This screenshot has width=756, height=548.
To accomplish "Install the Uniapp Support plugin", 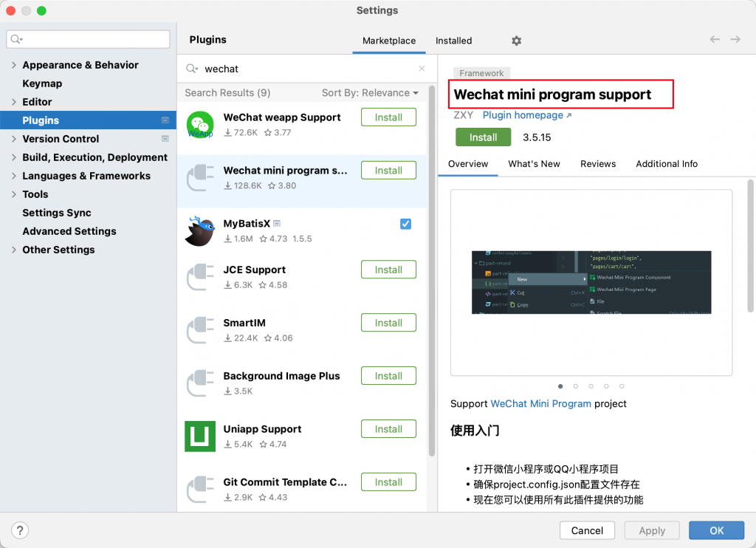I will (388, 429).
